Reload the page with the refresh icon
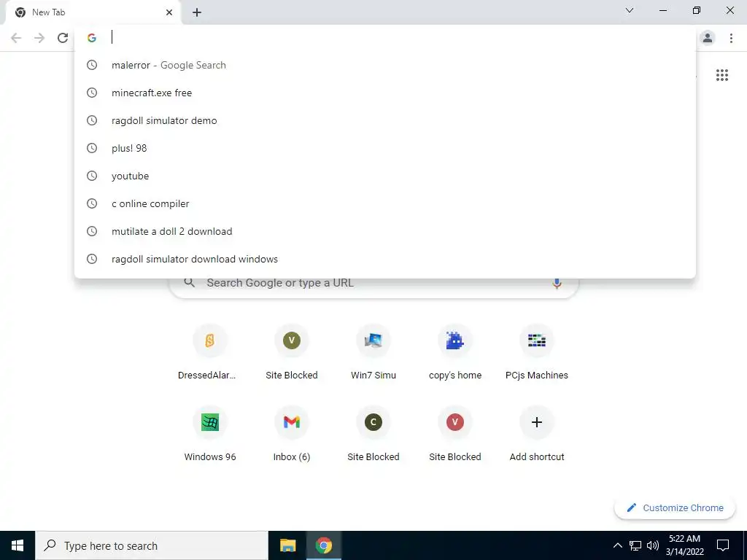Screen dimensions: 747x560 [63, 38]
